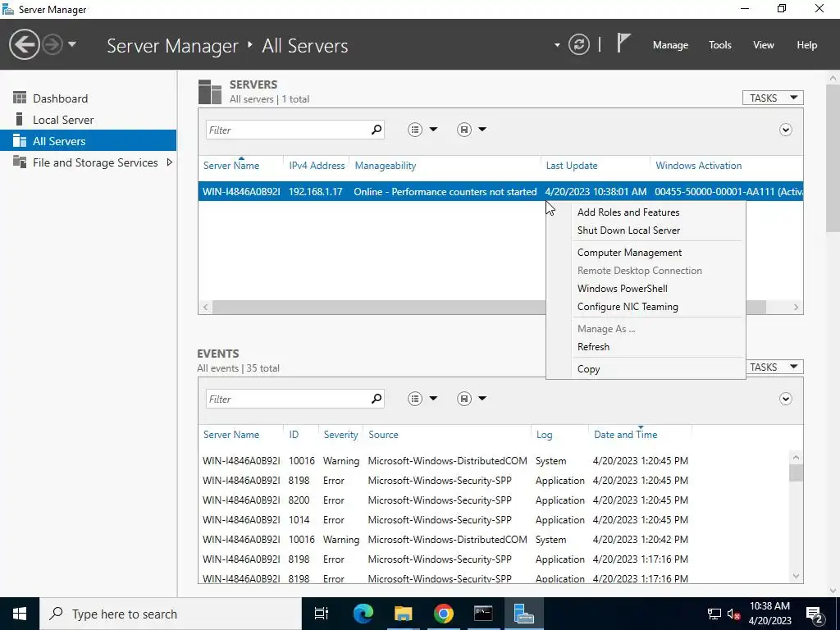This screenshot has width=840, height=630.
Task: Click the Servers filter search magnifier
Action: click(x=376, y=130)
